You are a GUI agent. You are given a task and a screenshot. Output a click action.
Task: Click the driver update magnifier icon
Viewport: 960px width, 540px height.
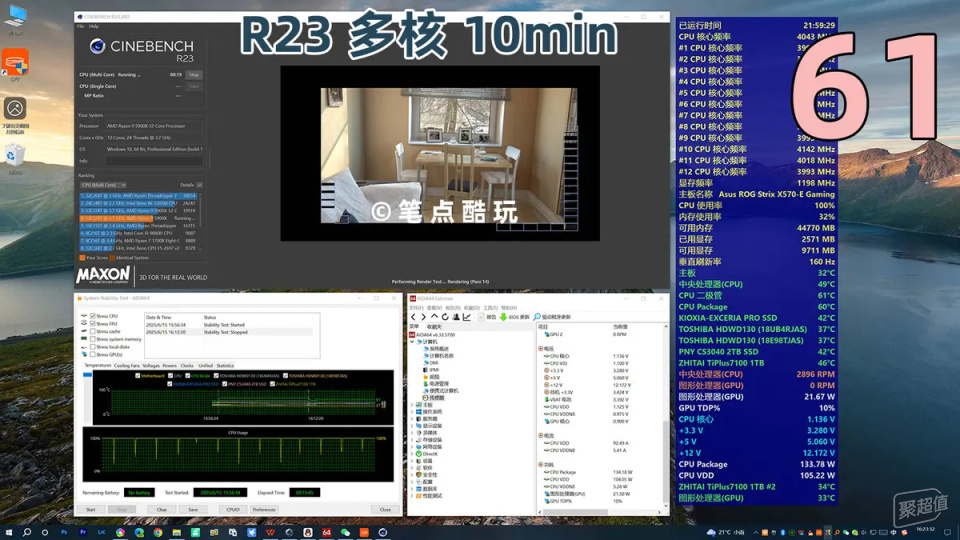(x=537, y=317)
